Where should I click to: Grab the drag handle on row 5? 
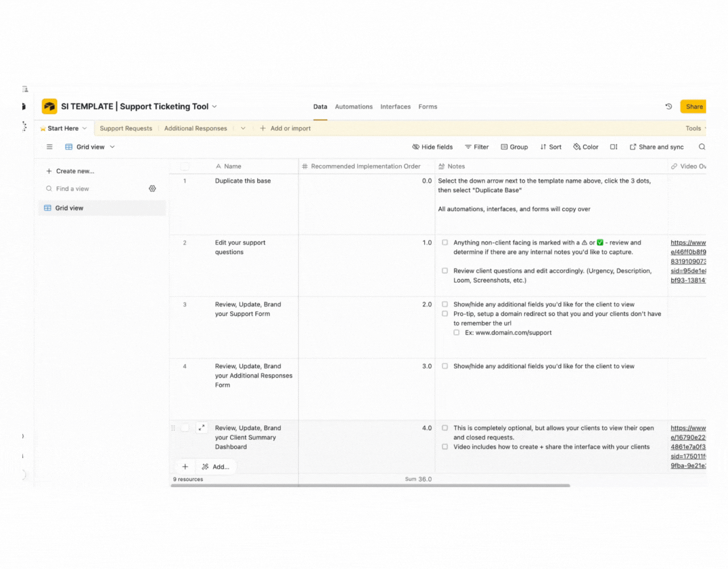173,428
